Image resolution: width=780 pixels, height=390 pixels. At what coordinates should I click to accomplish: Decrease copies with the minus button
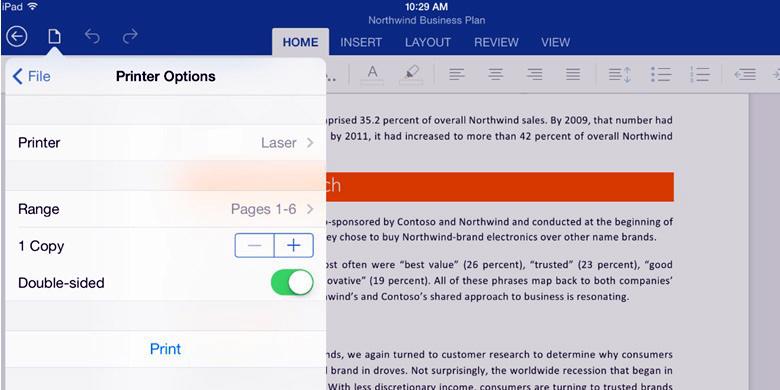pos(254,245)
